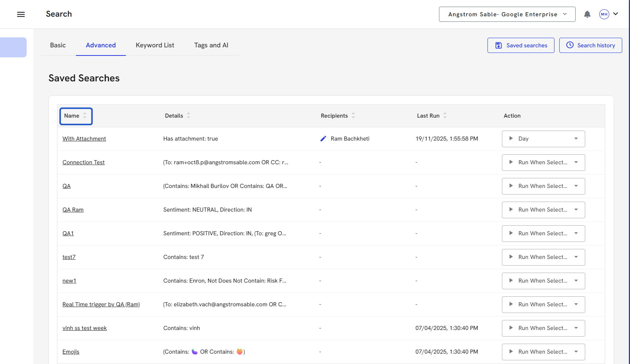Open Search history
Viewport: 630px width, 364px height.
(x=590, y=45)
